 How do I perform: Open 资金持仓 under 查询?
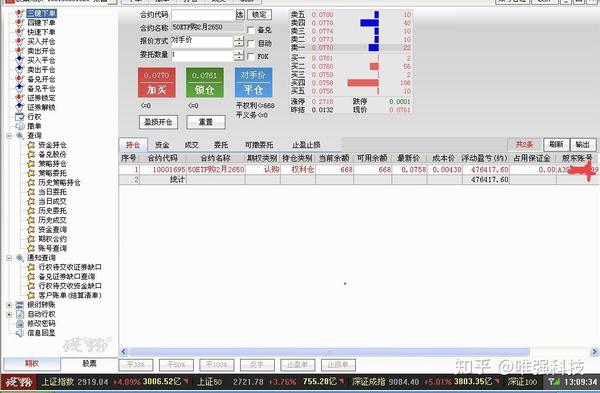[52, 145]
